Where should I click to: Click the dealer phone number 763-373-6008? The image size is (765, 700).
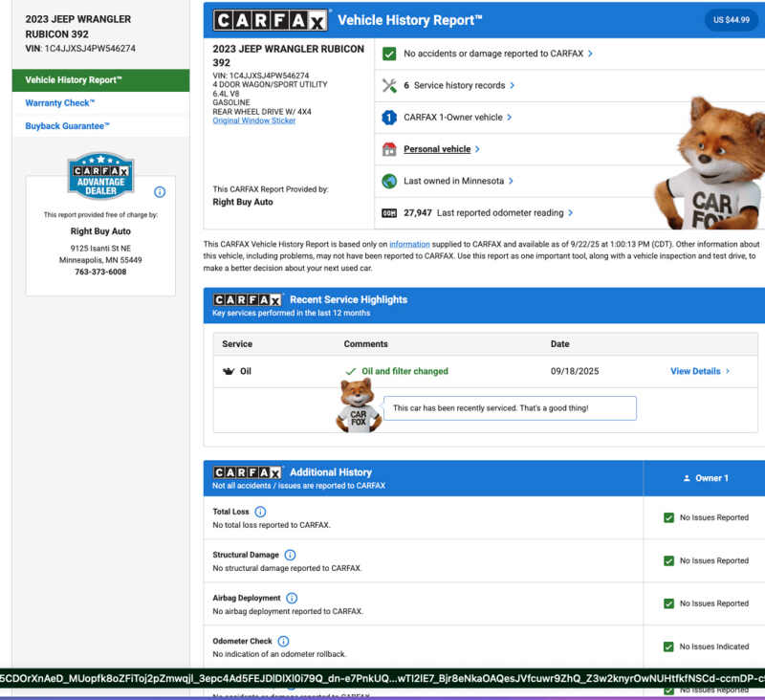[x=100, y=273]
